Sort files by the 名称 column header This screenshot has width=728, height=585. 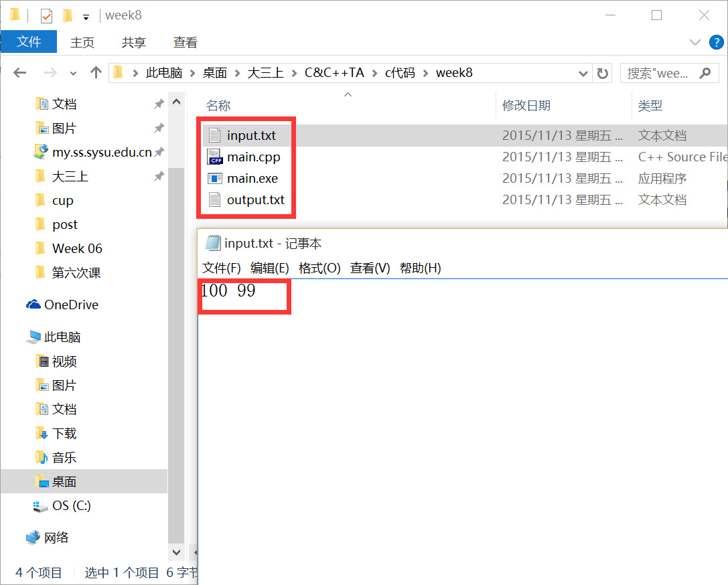click(x=218, y=106)
